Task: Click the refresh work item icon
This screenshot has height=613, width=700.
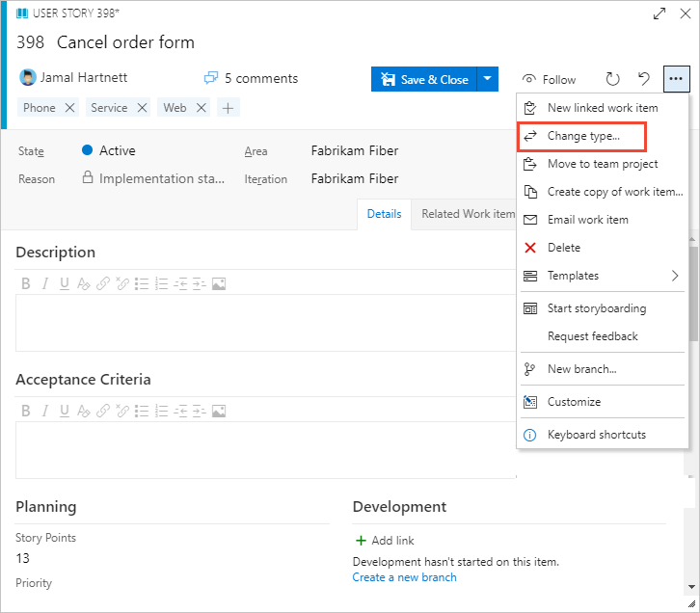Action: [612, 79]
